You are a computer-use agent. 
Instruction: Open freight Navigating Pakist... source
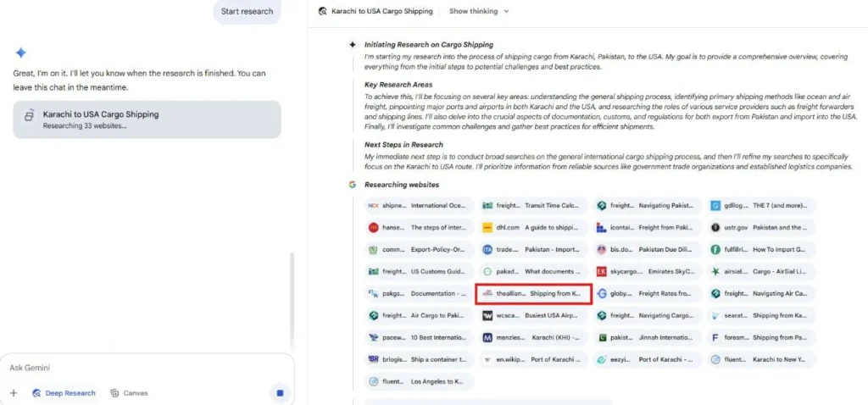coord(648,205)
